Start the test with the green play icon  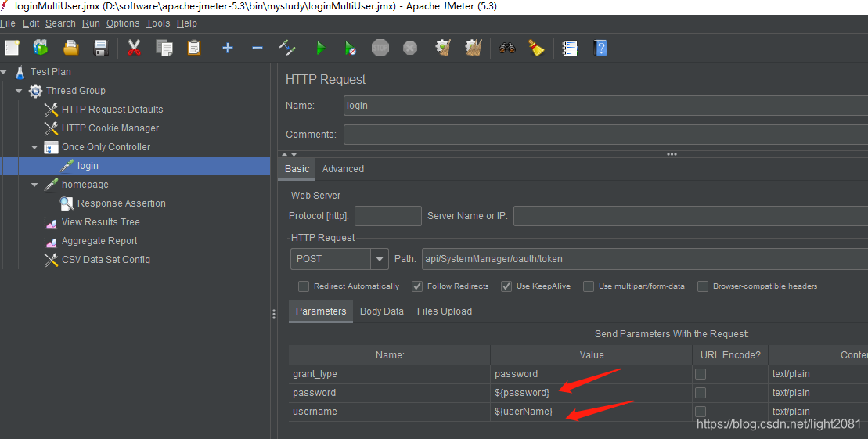(321, 48)
